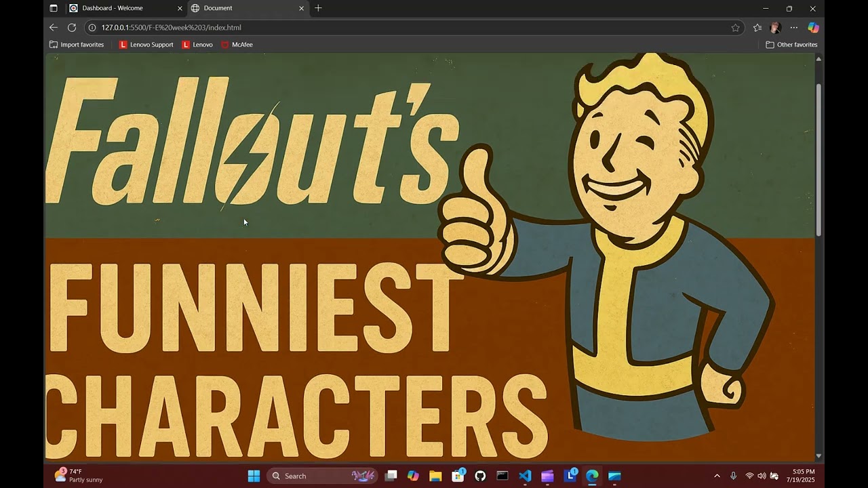Click the vertical scrollbar thumb
Viewport: 868px width, 488px height.
818,160
